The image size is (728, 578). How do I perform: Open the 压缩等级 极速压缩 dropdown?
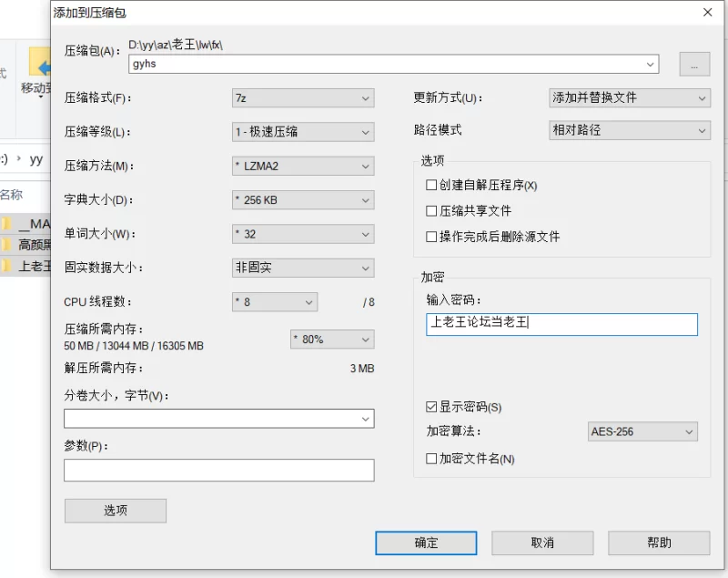(303, 132)
